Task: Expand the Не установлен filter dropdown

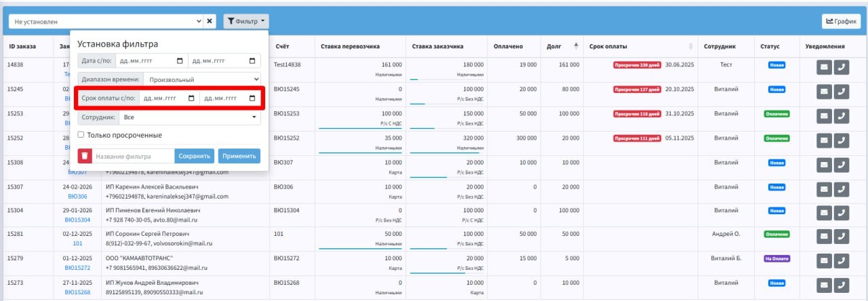Action: (x=106, y=21)
